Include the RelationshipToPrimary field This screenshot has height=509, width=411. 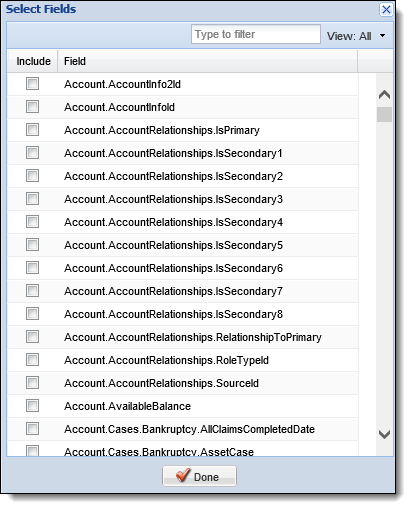tap(32, 337)
